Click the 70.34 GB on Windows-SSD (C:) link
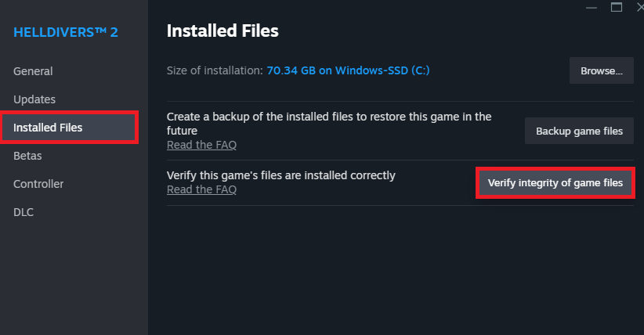644x335 pixels. [x=348, y=70]
